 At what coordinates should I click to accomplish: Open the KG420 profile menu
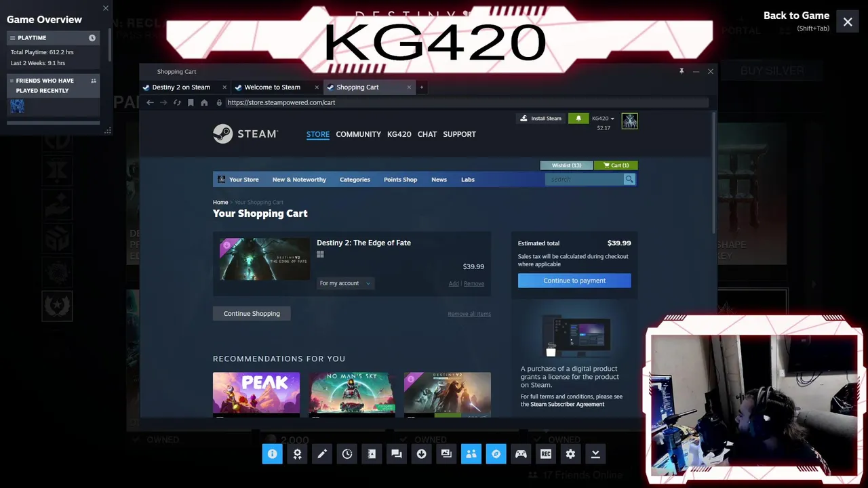pos(399,134)
